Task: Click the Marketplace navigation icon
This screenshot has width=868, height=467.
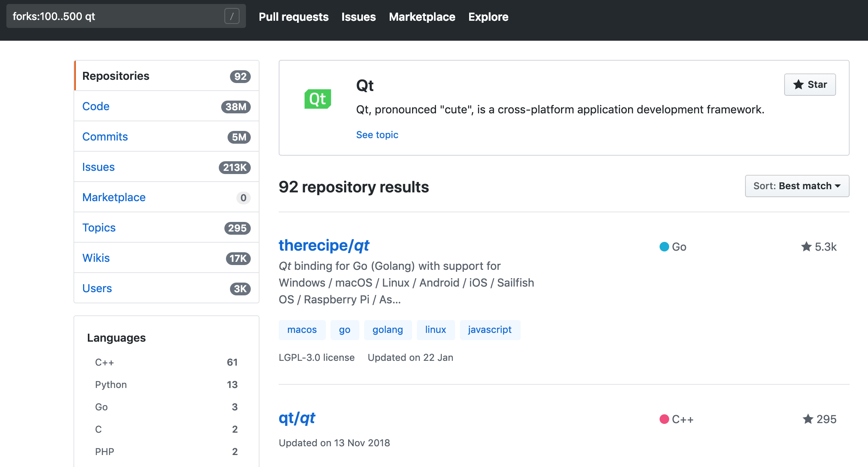Action: [x=423, y=17]
